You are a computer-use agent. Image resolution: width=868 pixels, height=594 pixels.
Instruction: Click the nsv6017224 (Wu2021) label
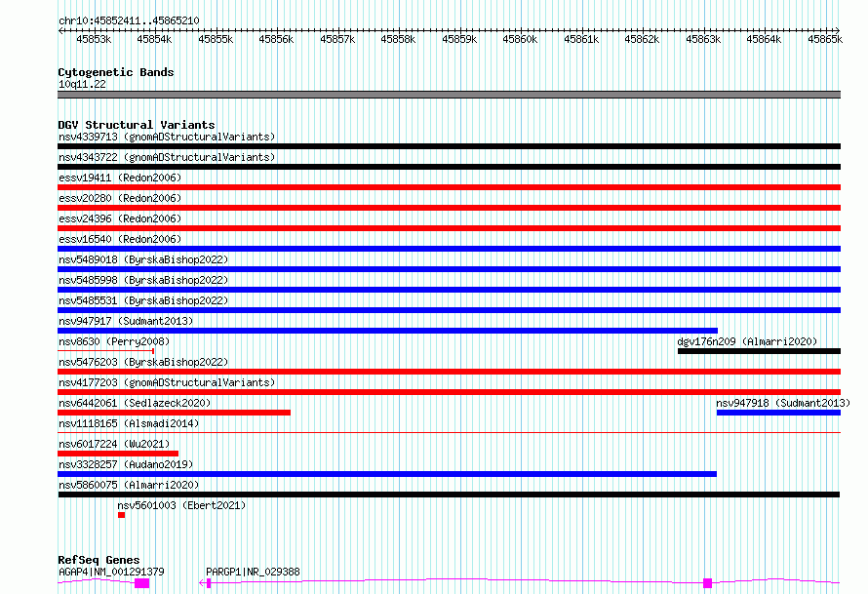(x=114, y=444)
